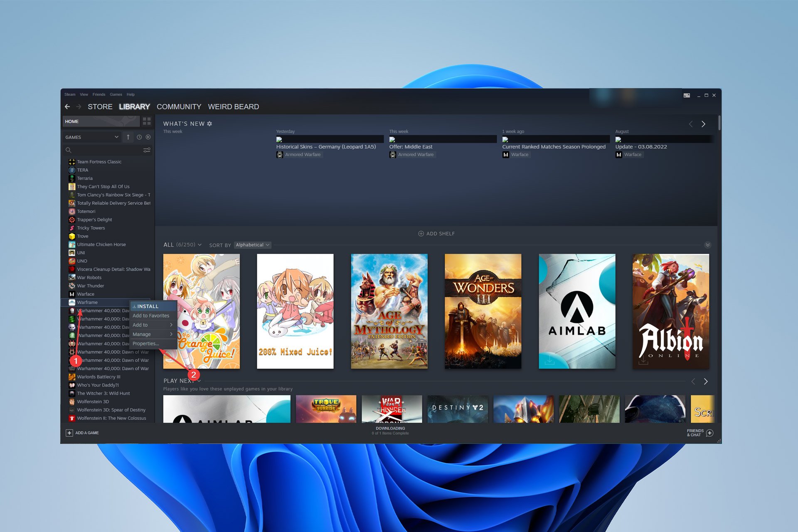Viewport: 798px width, 532px height.
Task: Open the Friends menu
Action: (x=99, y=94)
